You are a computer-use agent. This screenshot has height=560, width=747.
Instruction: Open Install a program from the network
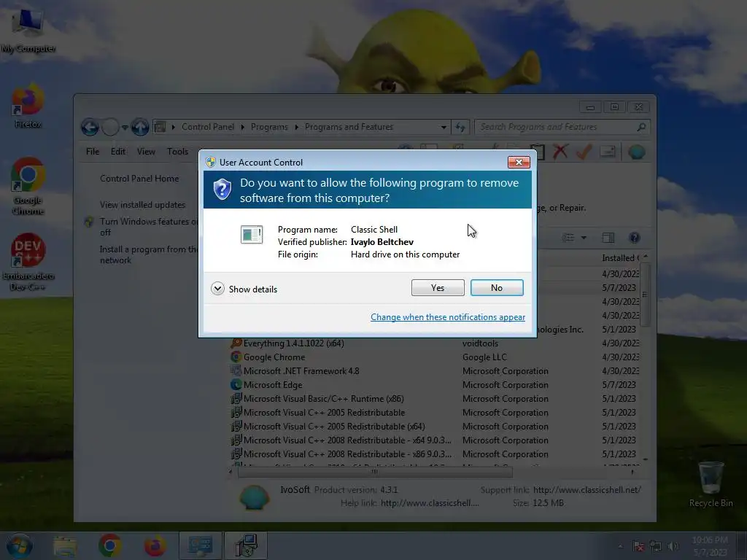pyautogui.click(x=149, y=254)
